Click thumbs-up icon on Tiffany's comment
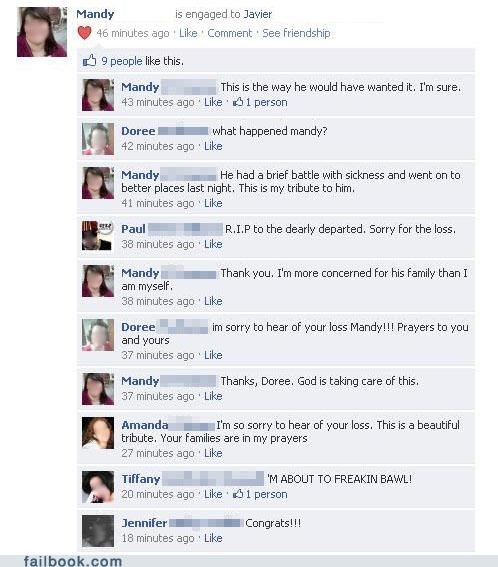The width and height of the screenshot is (498, 567). (238, 494)
